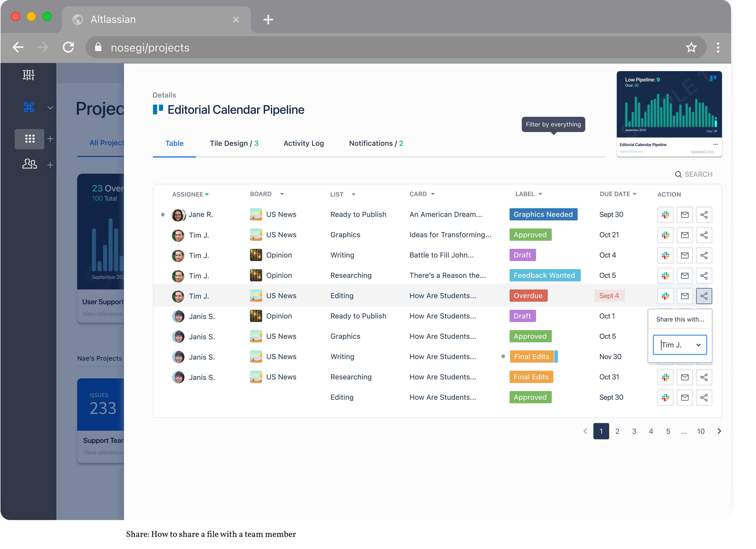This screenshot has height=549, width=756.
Task: Open the app grid icon in the sidebar
Action: click(x=29, y=139)
